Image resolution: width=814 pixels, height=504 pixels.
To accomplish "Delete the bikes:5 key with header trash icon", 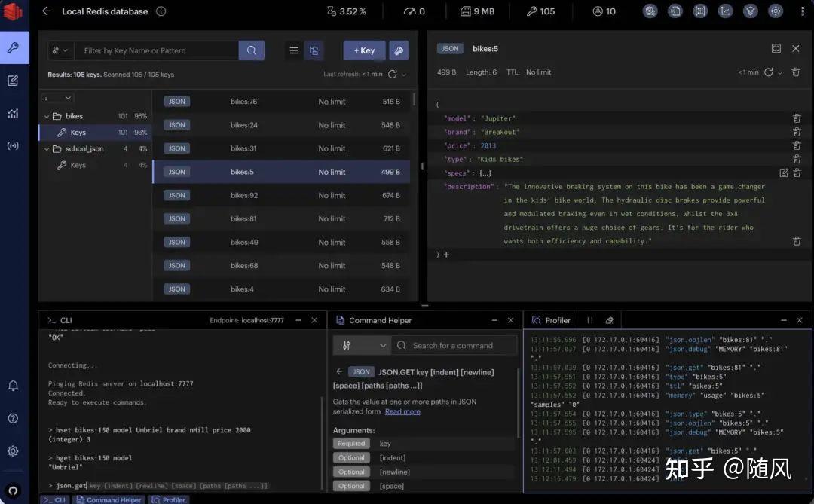I will 796,72.
